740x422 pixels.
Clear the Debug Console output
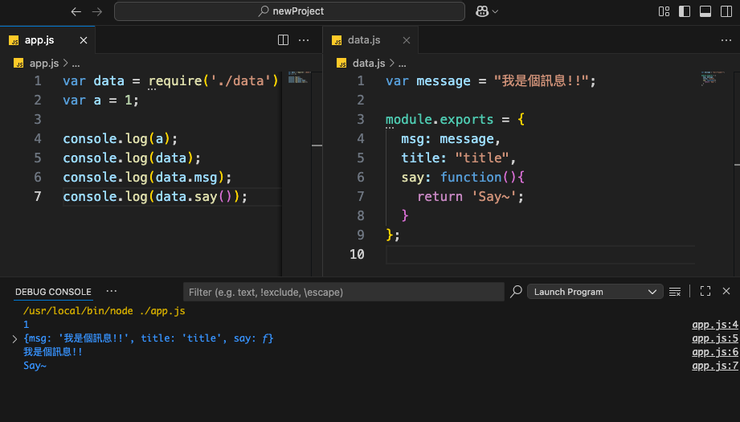tap(676, 291)
